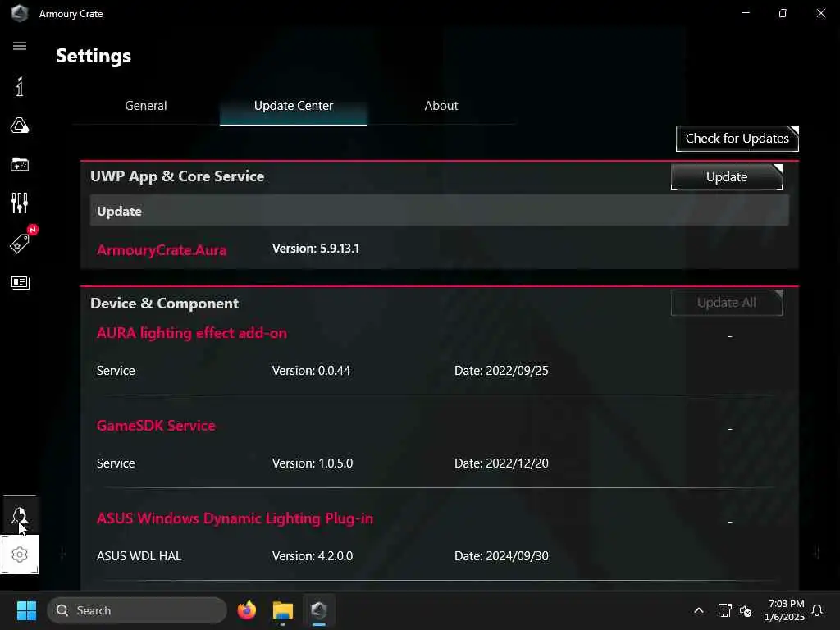Restore down the Armoury Crate window
The image size is (840, 630).
click(x=783, y=13)
